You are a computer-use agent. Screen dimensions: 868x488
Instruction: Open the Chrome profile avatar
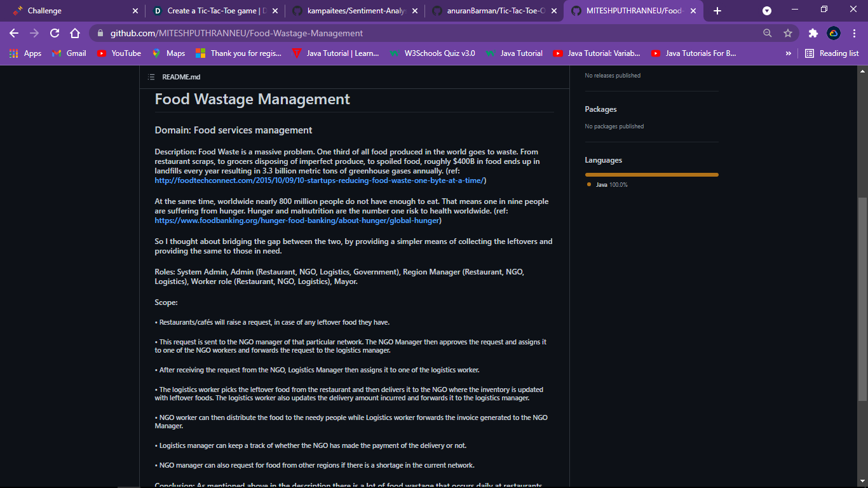tap(833, 33)
